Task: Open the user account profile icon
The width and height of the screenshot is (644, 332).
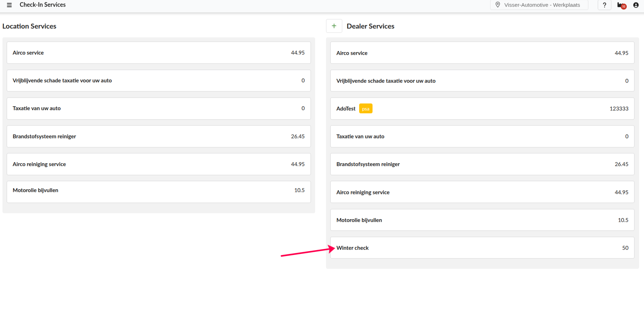Action: tap(636, 5)
